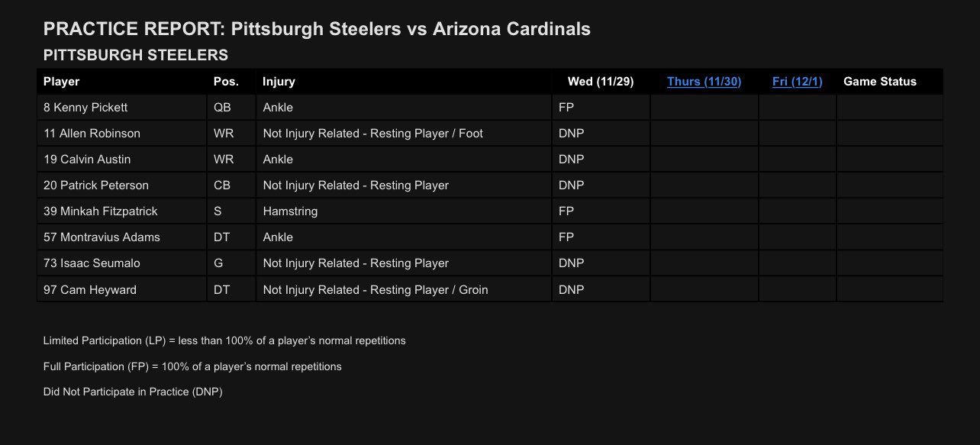Screen dimensions: 980x445
Task: Select the 39 Minkah Fitzpatrick player cell
Action: click(x=122, y=211)
